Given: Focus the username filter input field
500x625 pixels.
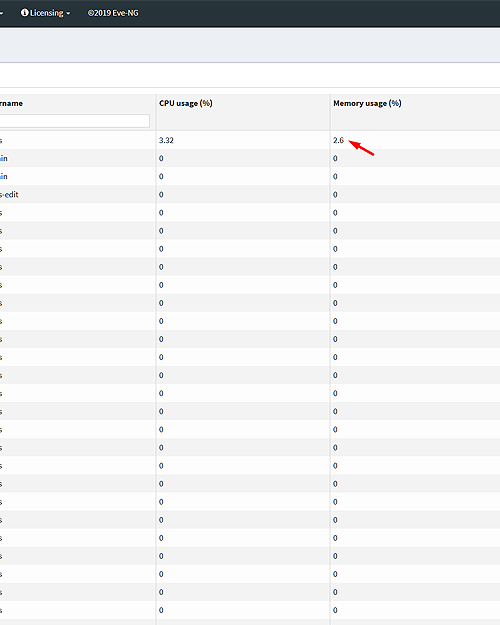Looking at the screenshot, I should pyautogui.click(x=75, y=121).
